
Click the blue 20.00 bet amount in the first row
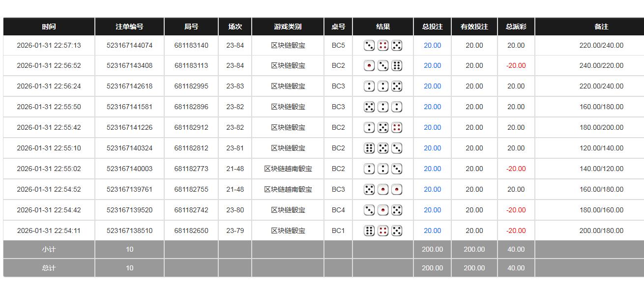tap(432, 45)
